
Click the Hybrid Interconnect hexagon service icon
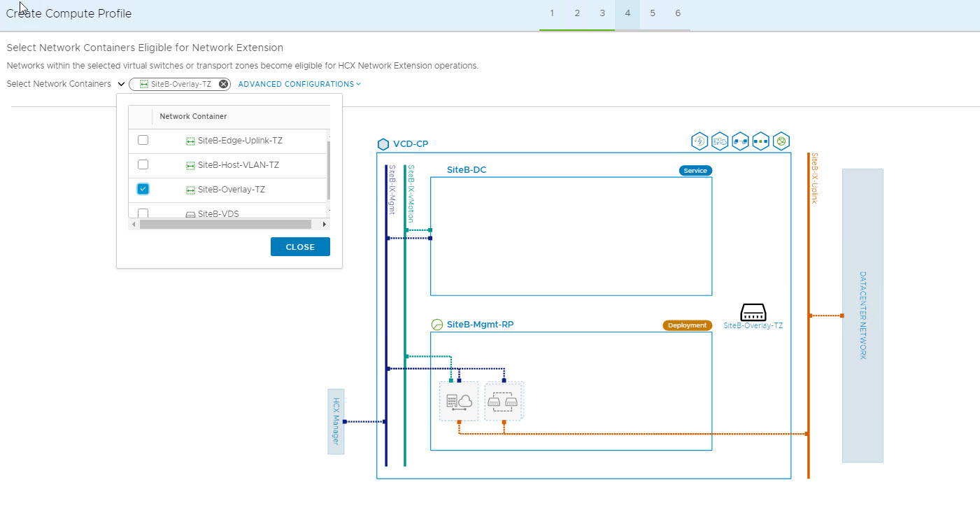pos(720,141)
